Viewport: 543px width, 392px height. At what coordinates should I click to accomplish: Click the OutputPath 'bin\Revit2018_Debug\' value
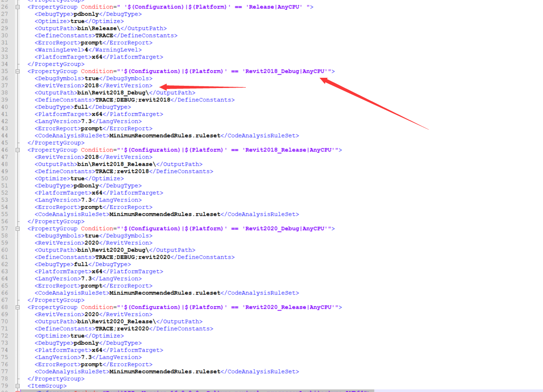point(113,93)
